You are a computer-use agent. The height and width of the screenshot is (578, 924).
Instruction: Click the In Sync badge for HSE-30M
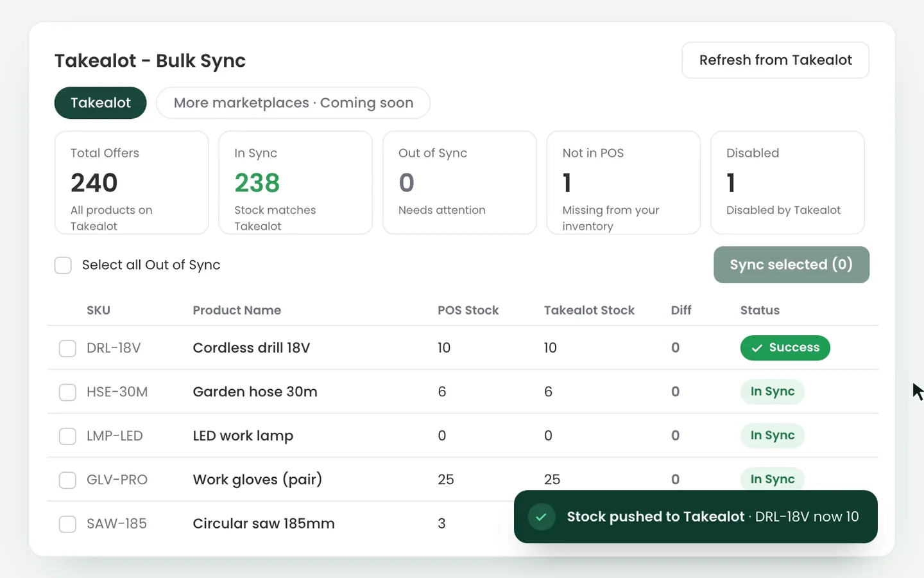click(x=773, y=392)
